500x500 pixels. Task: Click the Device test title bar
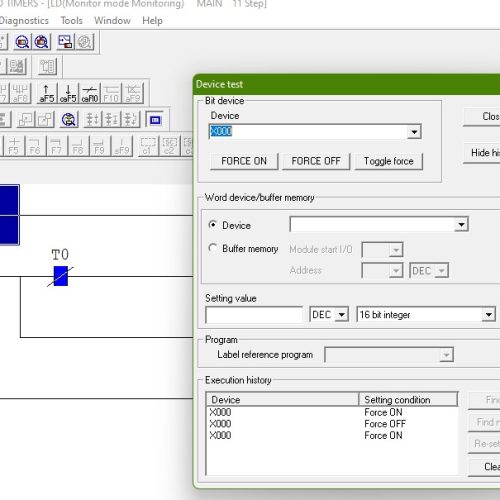[x=347, y=84]
